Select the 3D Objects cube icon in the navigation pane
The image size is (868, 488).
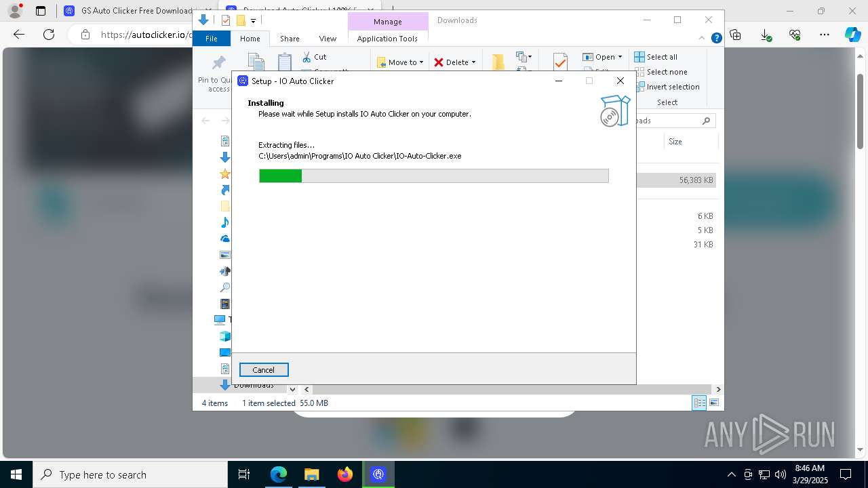[x=225, y=336]
